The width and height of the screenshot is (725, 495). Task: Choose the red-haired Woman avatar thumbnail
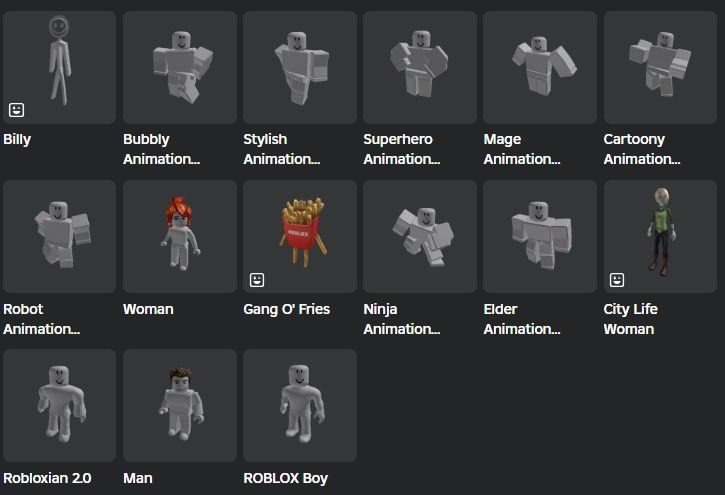[180, 236]
